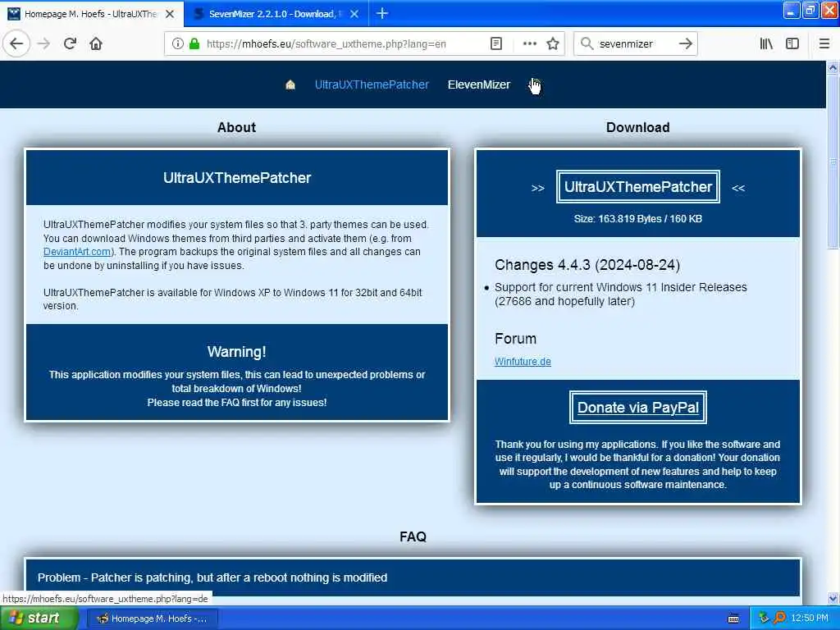The image size is (840, 630).
Task: Click the 12:50 PM clock
Action: pos(810,619)
